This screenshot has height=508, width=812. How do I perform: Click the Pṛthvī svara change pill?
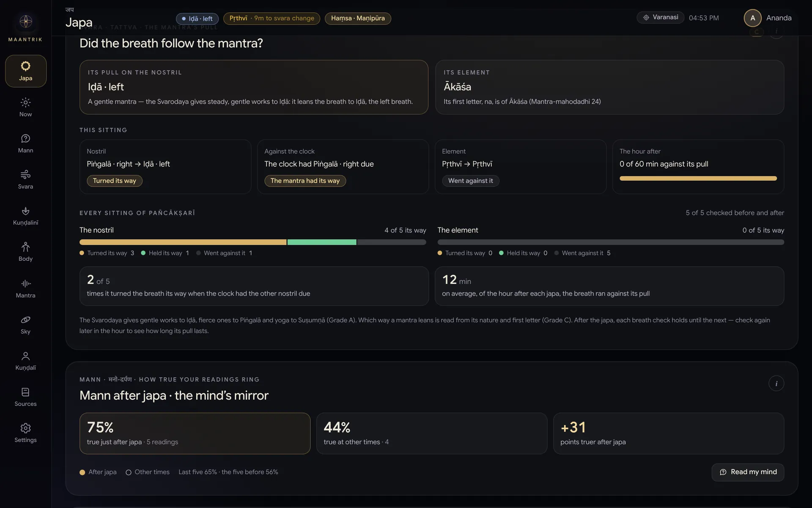coord(272,18)
